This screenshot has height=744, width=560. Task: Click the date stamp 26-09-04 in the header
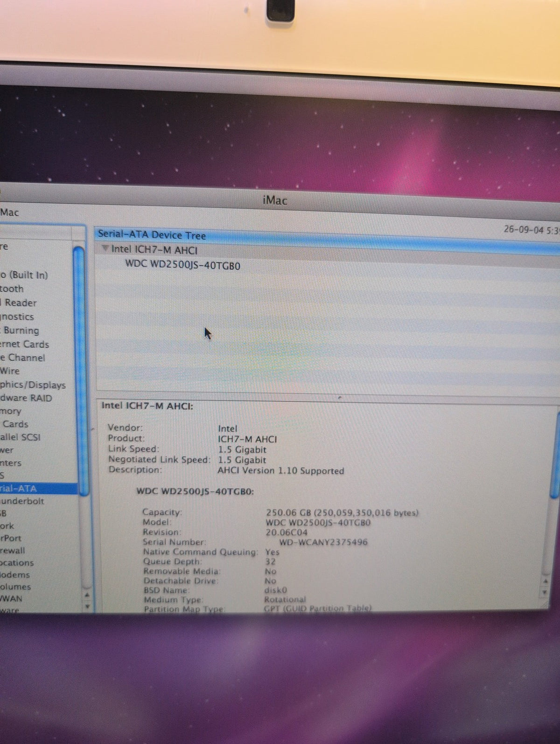tap(524, 230)
